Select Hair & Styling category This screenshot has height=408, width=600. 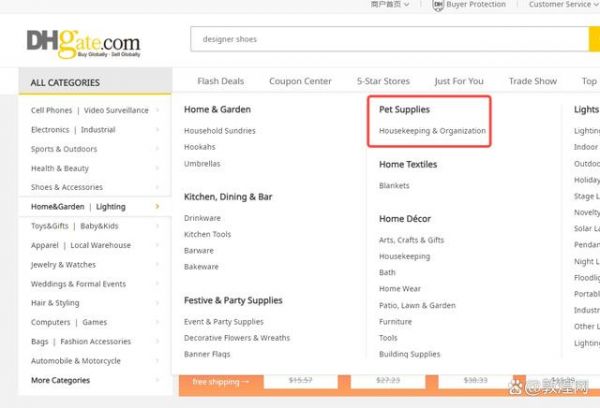pyautogui.click(x=55, y=303)
